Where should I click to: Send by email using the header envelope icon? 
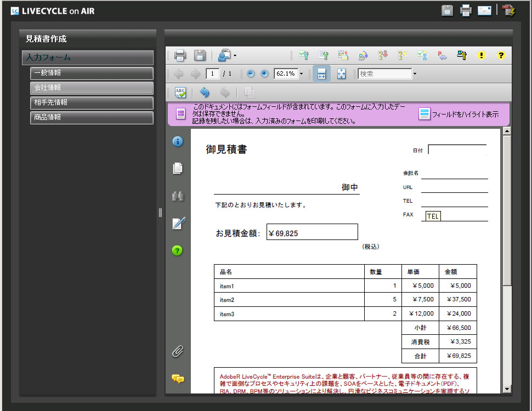click(x=484, y=10)
